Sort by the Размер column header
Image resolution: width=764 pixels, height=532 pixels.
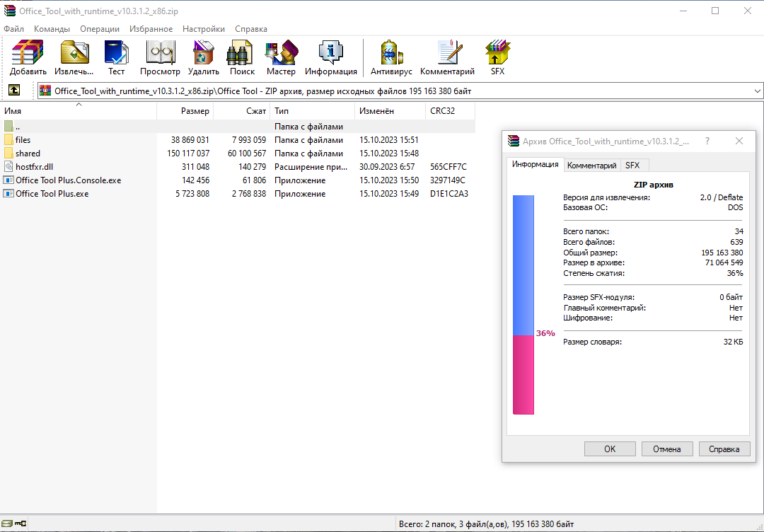coord(185,111)
